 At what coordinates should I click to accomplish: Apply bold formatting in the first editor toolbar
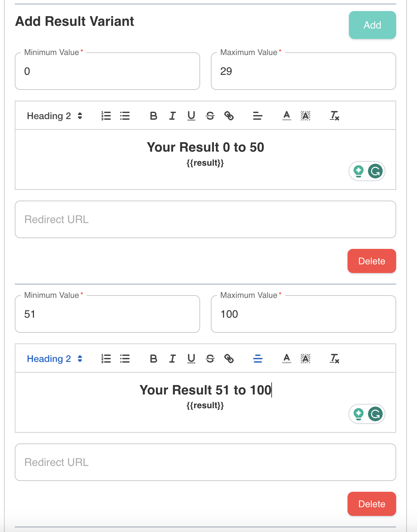(153, 116)
